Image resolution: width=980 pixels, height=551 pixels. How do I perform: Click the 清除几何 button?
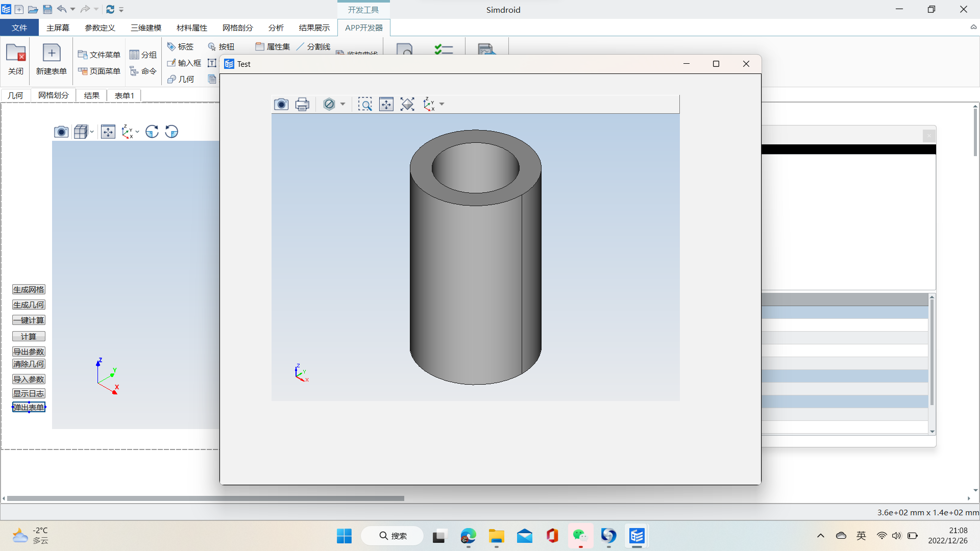(29, 364)
